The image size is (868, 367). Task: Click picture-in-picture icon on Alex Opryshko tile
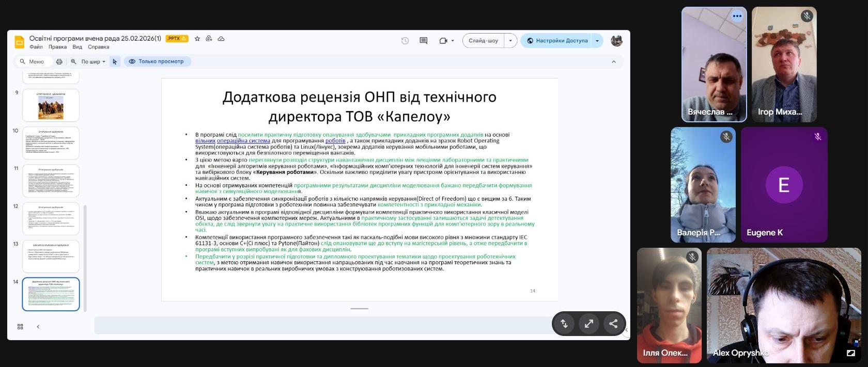coord(850,353)
